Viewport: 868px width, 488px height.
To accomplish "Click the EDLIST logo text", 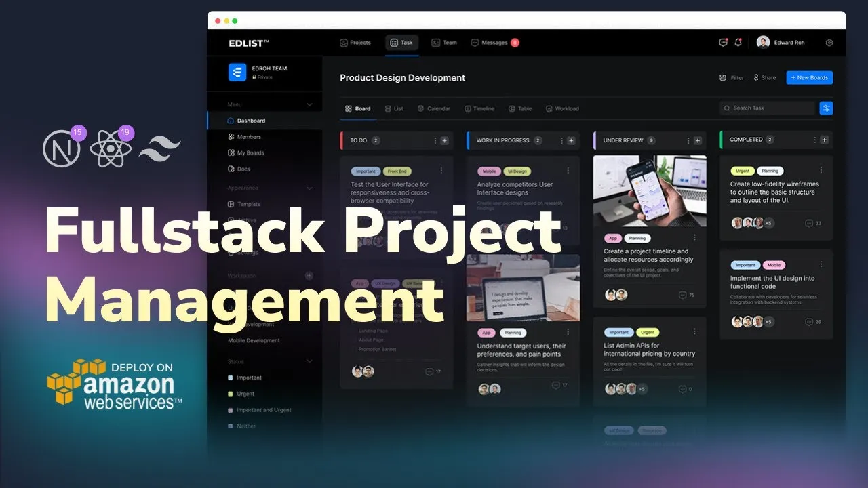I will [249, 43].
